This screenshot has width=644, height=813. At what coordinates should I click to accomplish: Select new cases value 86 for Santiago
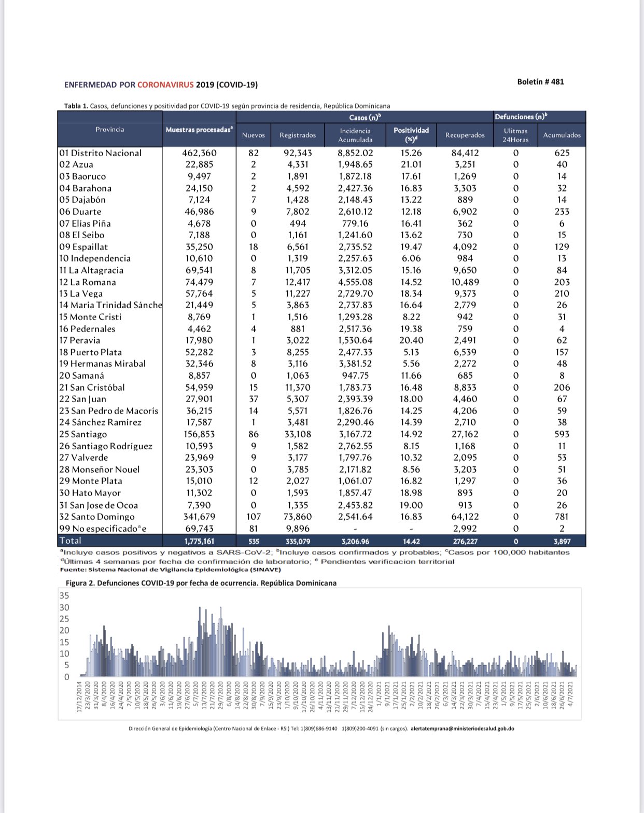[x=254, y=434]
